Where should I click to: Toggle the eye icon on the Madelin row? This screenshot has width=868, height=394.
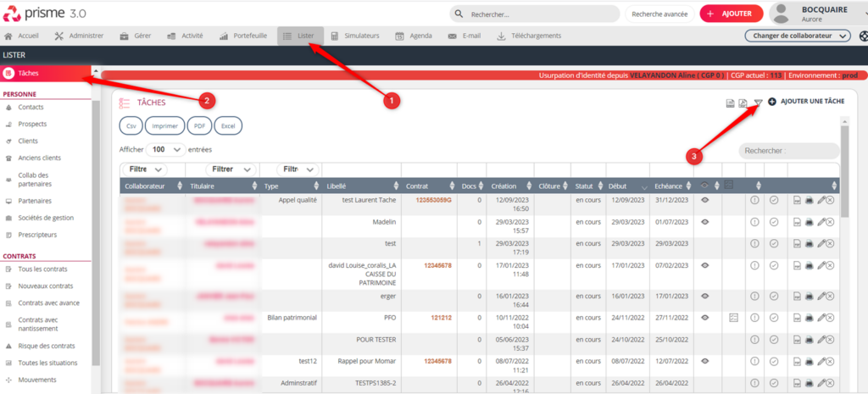click(704, 222)
